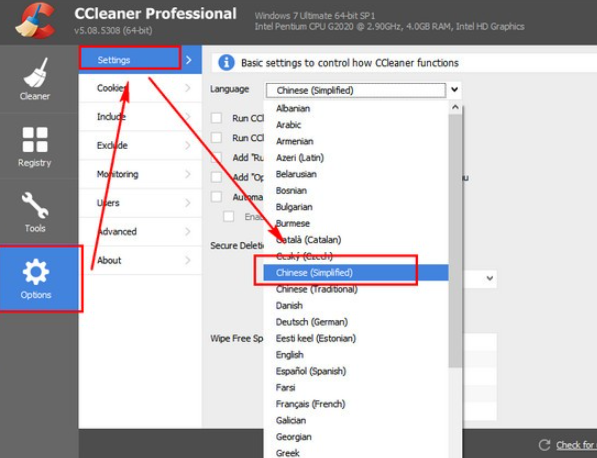Choose Arabic from the language list
The height and width of the screenshot is (458, 597).
coord(356,125)
